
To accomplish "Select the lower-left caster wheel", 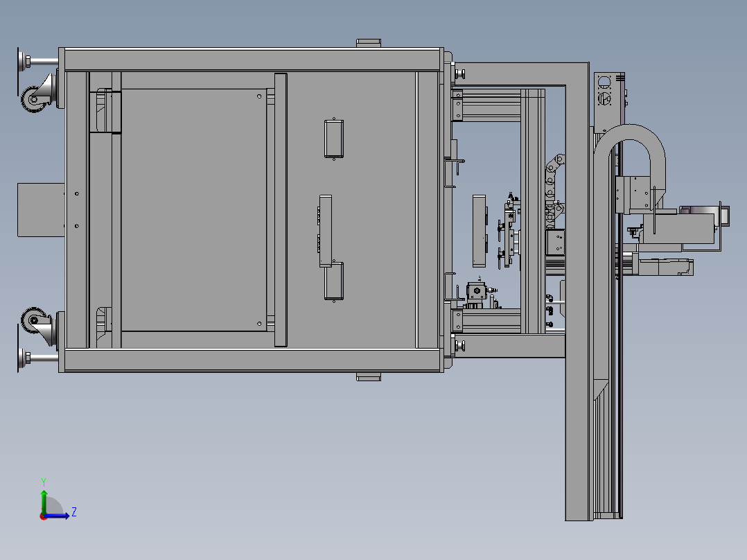I will 35,320.
